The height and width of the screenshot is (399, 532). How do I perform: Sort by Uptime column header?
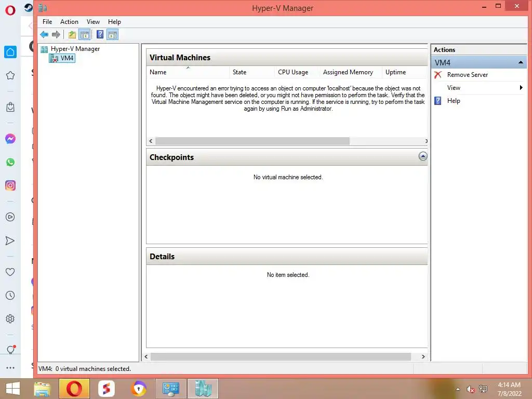tap(404, 72)
